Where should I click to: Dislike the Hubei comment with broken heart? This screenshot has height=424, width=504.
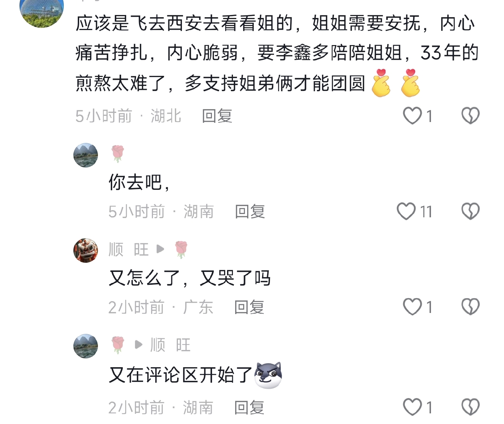tap(470, 116)
